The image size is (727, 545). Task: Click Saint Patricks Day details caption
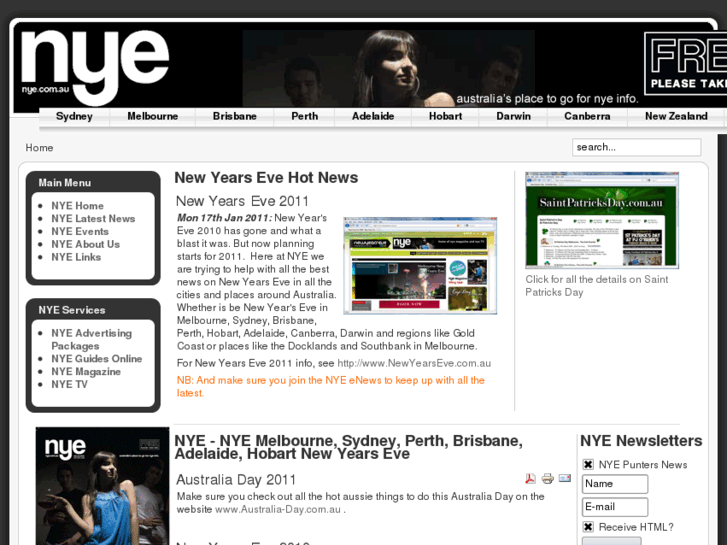point(597,286)
